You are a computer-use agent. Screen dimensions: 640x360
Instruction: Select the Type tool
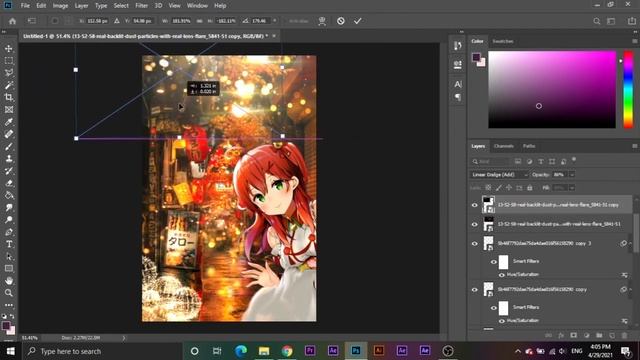coord(9,244)
